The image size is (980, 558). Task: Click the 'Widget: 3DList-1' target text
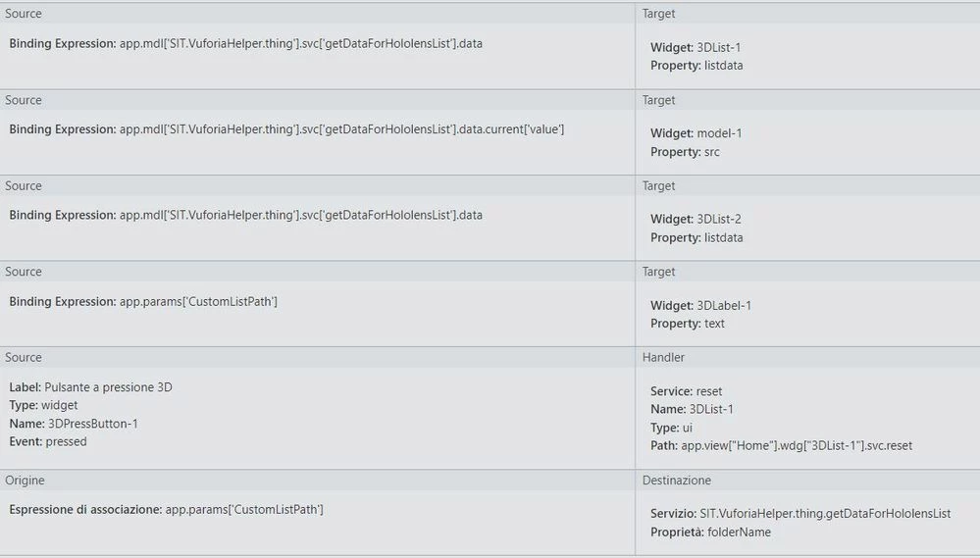coord(695,47)
